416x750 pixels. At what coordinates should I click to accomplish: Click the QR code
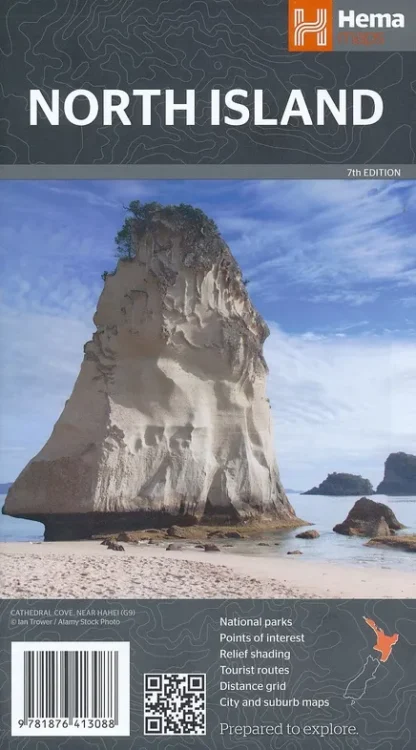[x=175, y=704]
